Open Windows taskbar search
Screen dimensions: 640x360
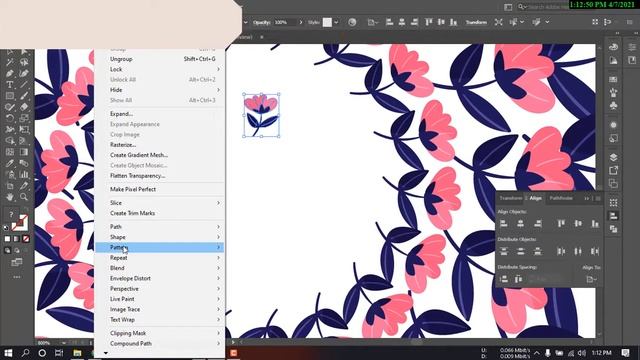[x=25, y=353]
